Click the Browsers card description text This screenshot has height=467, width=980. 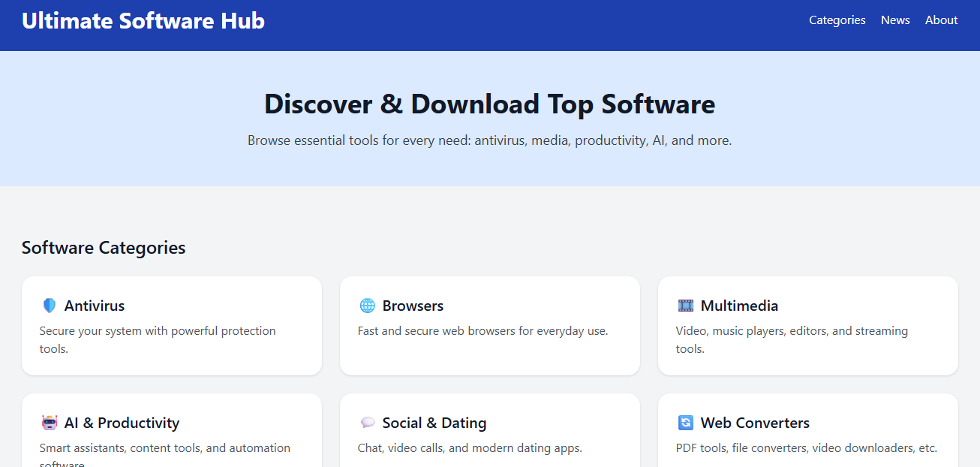[x=482, y=330]
